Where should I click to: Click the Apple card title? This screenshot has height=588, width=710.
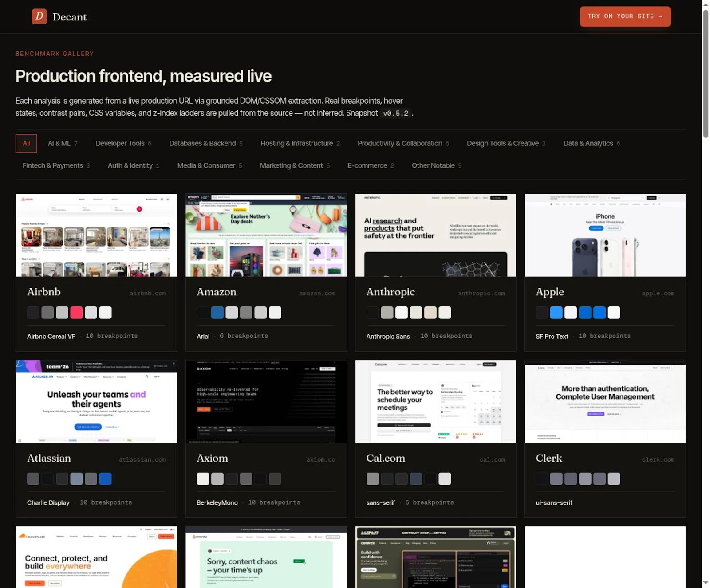tap(550, 292)
